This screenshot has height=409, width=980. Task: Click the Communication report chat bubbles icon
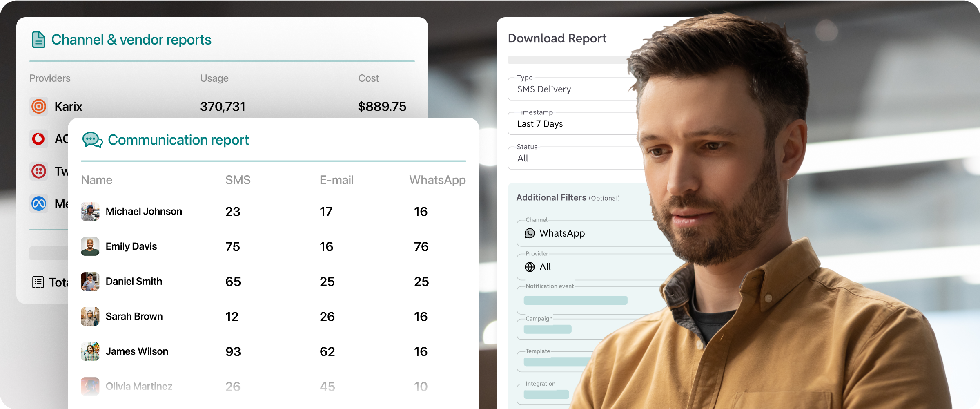pos(93,140)
